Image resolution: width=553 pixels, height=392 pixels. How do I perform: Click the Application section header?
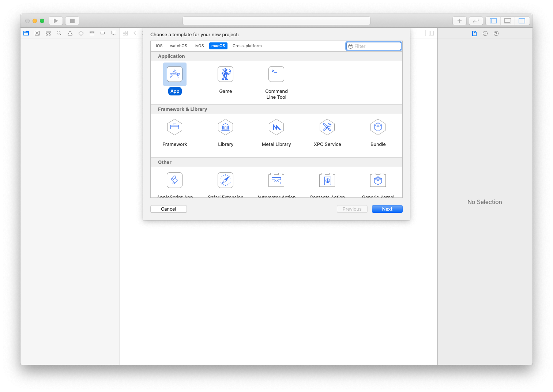(x=276, y=56)
